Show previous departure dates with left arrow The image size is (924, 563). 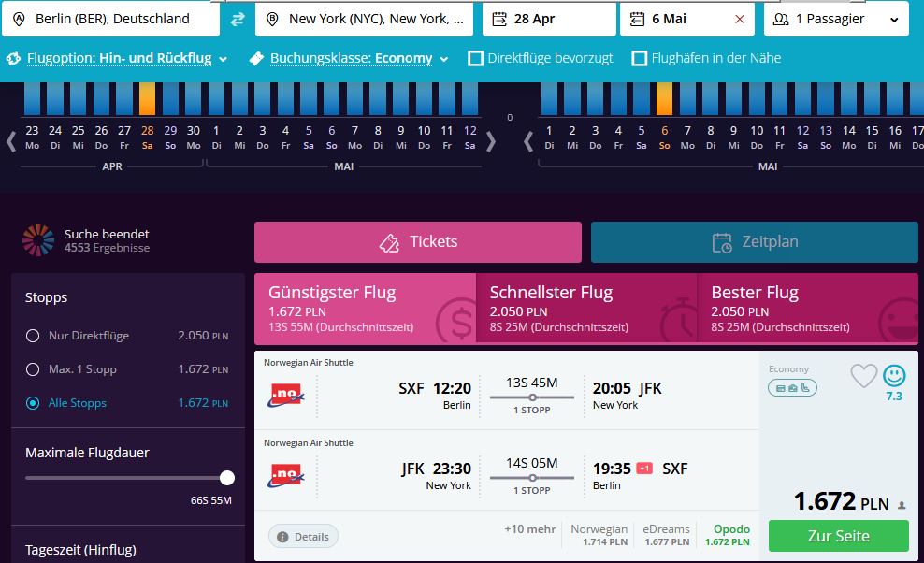[10, 141]
